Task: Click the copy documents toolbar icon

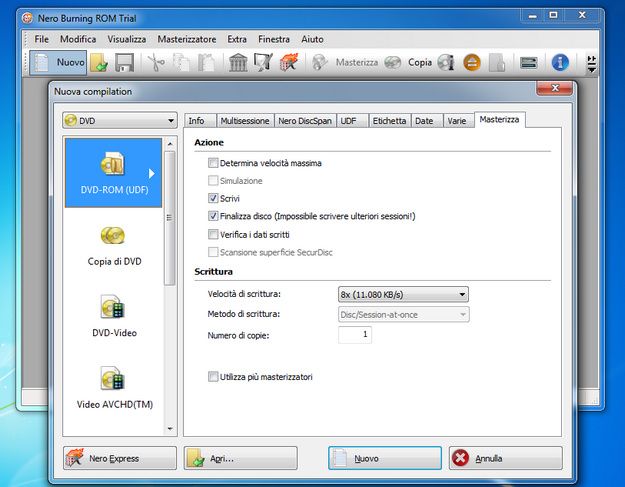Action: coord(182,63)
